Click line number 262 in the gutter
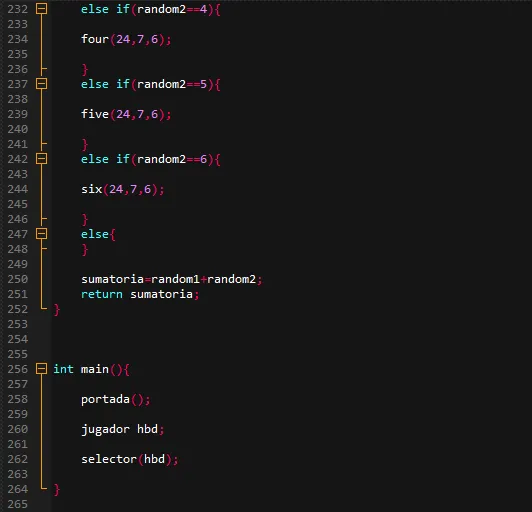The height and width of the screenshot is (512, 532). tap(18, 459)
